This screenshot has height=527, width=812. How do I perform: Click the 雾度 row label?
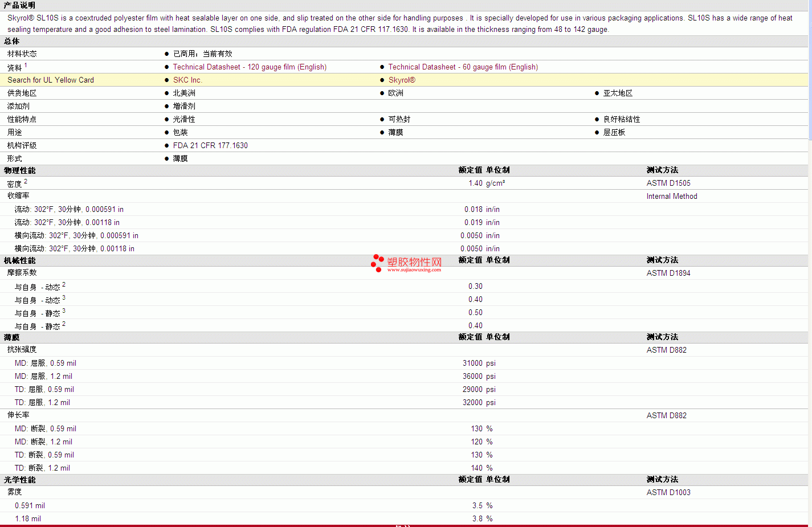point(14,492)
